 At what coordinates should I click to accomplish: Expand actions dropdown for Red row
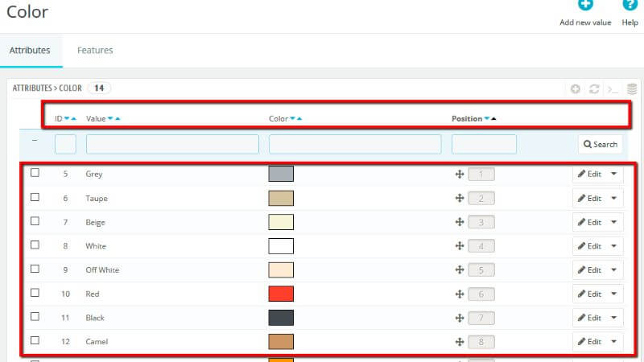[x=614, y=294]
